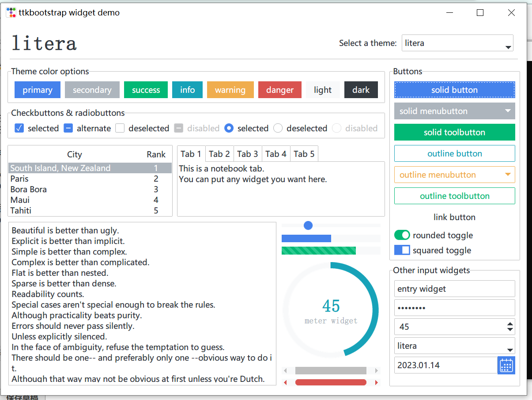Click the 'City' column header
This screenshot has width=532, height=400.
coord(74,154)
